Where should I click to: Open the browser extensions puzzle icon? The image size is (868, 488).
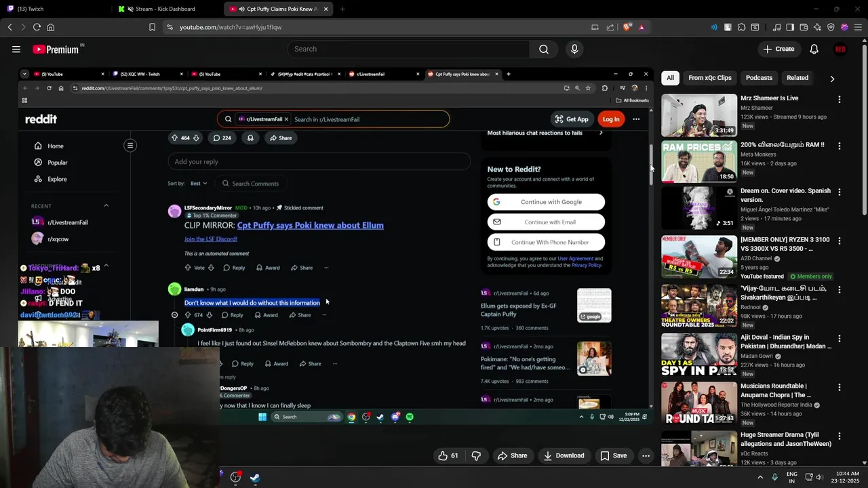pos(741,27)
